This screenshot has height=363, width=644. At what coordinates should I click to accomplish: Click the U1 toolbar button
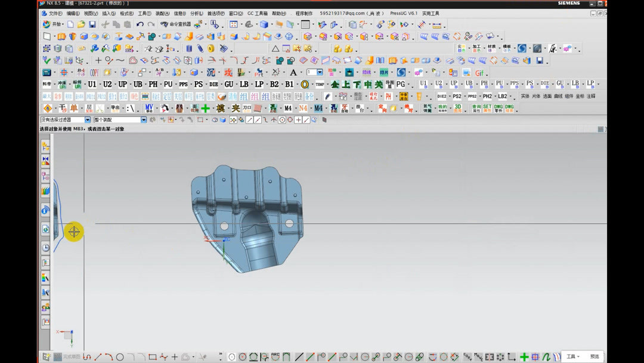tap(92, 84)
